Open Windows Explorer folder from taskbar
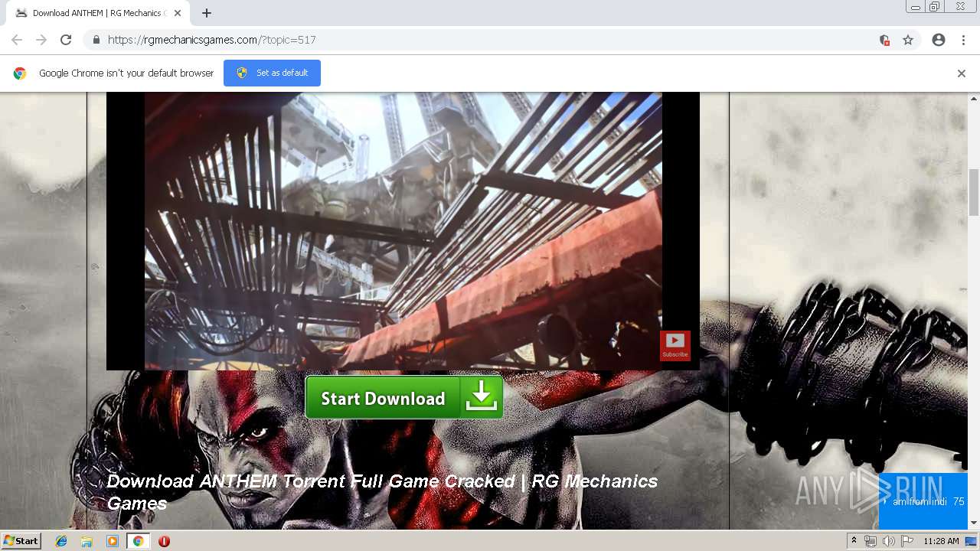Image resolution: width=980 pixels, height=551 pixels. [87, 541]
